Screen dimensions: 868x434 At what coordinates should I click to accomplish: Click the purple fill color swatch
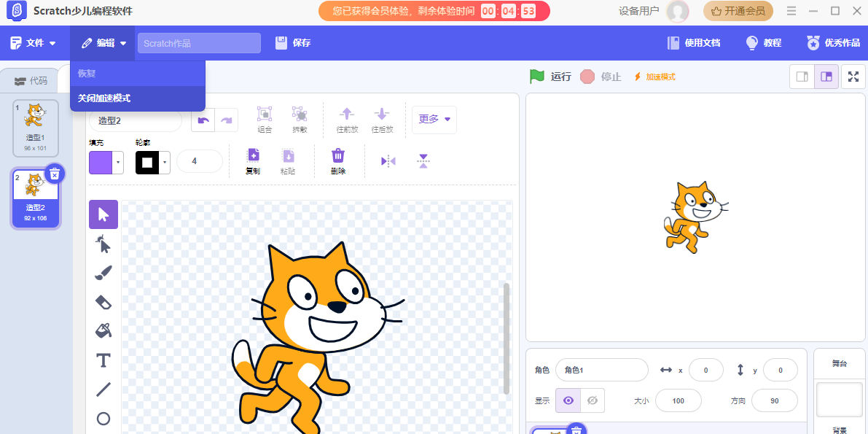point(101,162)
